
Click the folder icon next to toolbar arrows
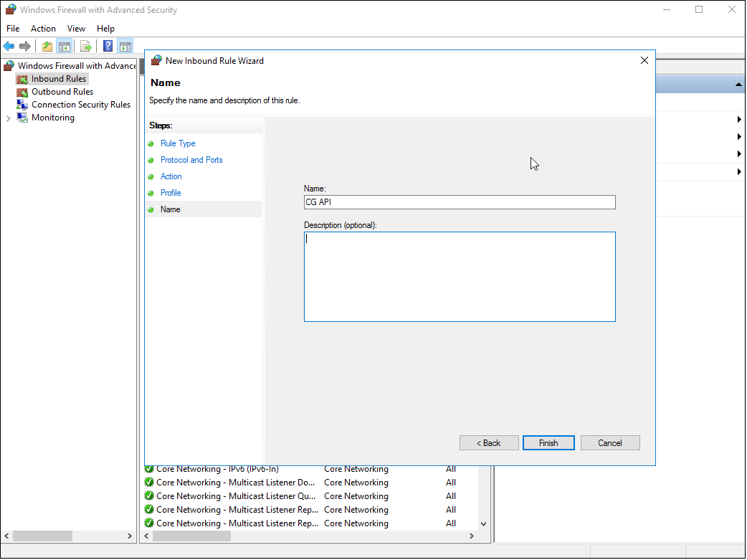click(46, 45)
